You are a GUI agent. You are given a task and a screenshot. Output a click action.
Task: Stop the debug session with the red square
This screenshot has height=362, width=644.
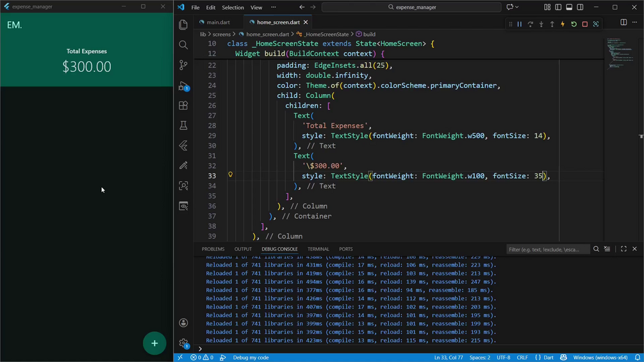(584, 24)
